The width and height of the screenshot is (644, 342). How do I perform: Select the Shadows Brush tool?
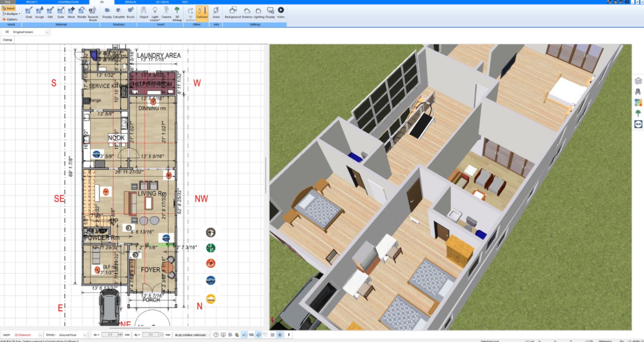(130, 13)
